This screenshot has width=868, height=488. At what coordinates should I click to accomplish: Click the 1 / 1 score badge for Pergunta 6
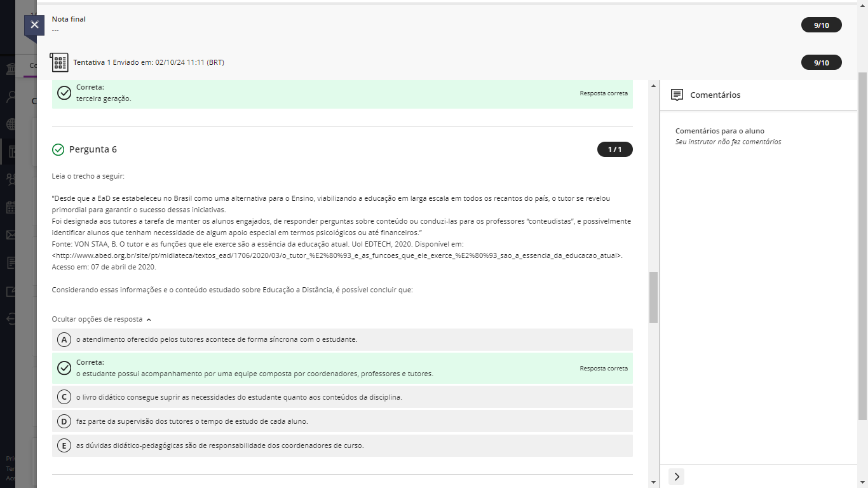[614, 149]
